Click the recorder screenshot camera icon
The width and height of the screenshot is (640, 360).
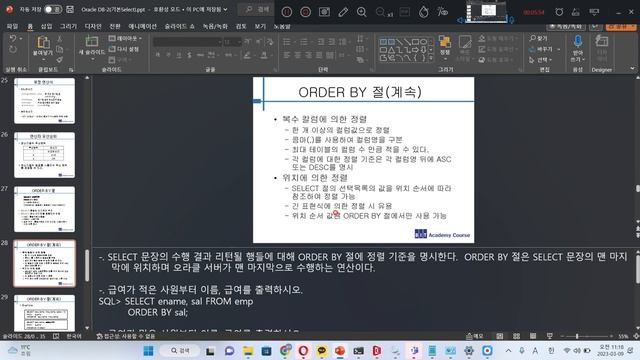(x=324, y=12)
